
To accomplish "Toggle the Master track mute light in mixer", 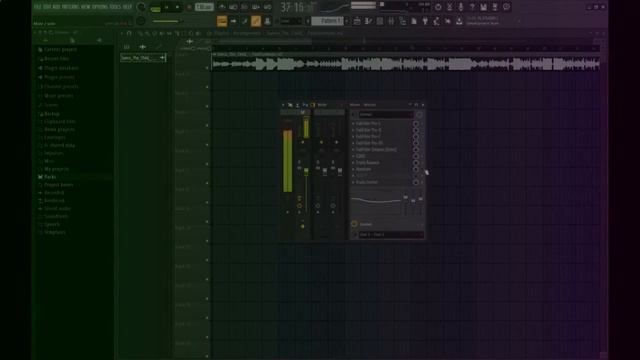I will [x=302, y=142].
